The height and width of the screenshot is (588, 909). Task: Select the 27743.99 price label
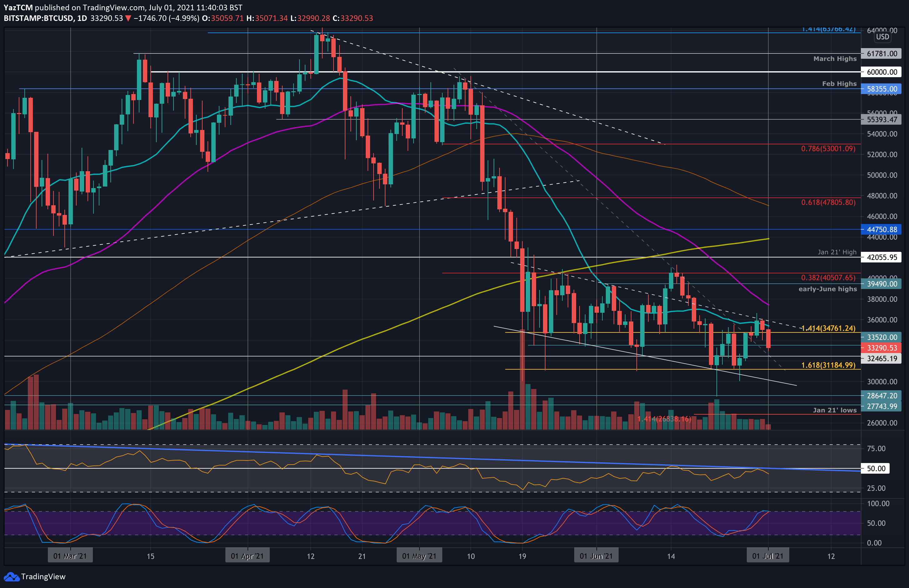(881, 406)
